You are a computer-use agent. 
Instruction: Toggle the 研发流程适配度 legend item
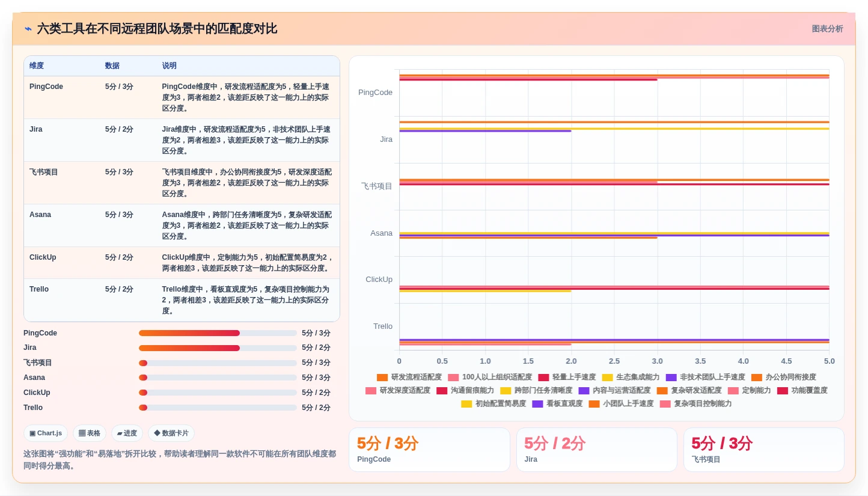[x=409, y=377]
